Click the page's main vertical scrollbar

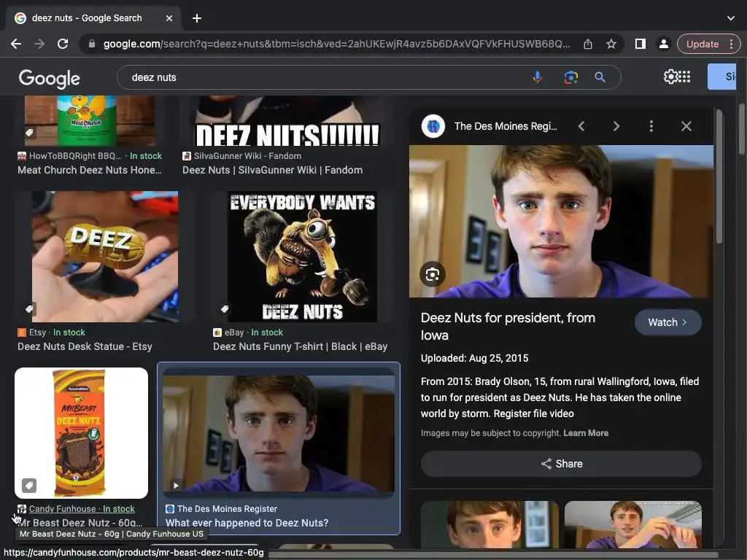[x=742, y=128]
